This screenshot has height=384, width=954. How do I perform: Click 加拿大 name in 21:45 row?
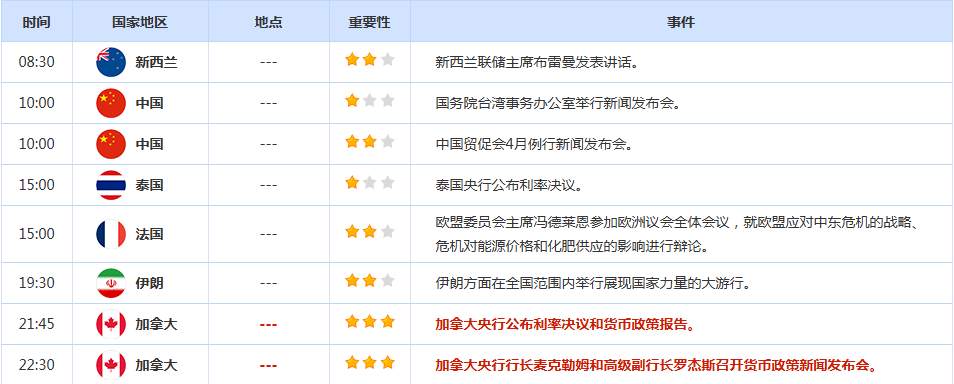[x=156, y=324]
